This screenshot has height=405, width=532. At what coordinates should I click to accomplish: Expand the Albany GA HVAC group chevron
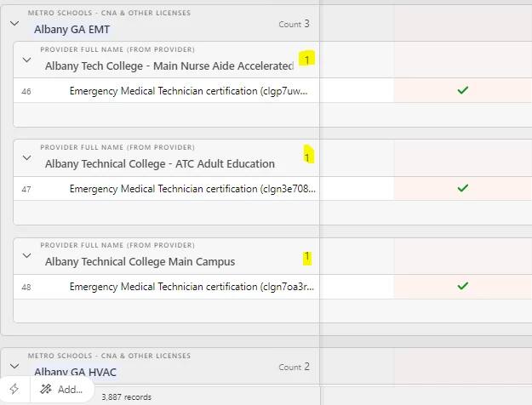(x=14, y=368)
